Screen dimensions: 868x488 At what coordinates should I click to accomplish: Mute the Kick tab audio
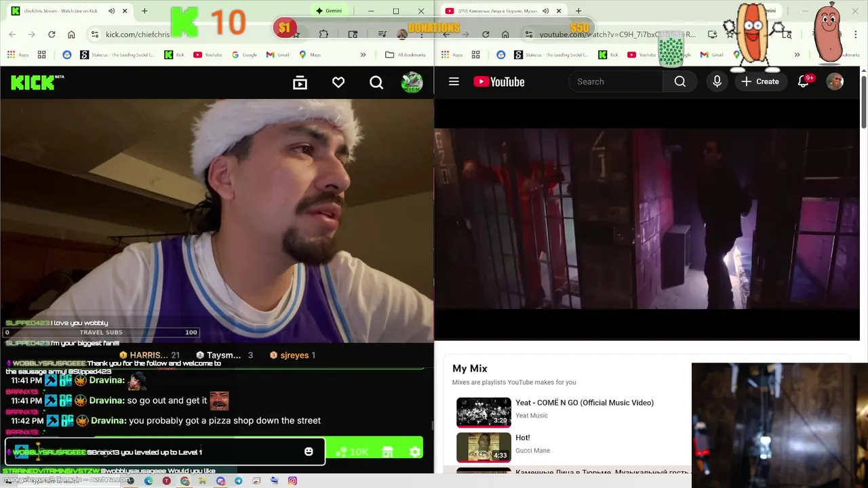112,11
